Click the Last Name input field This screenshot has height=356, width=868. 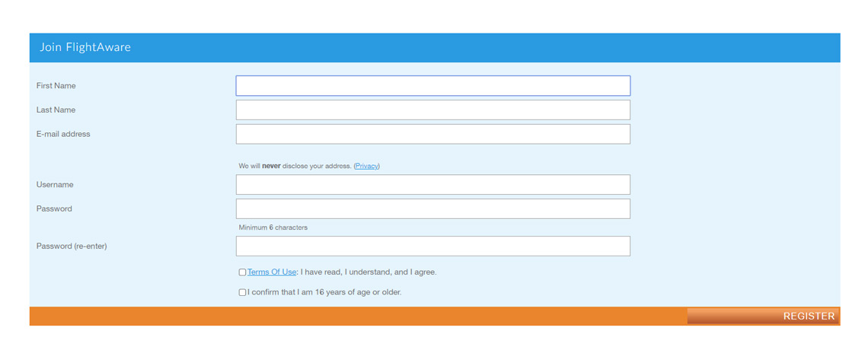[433, 110]
